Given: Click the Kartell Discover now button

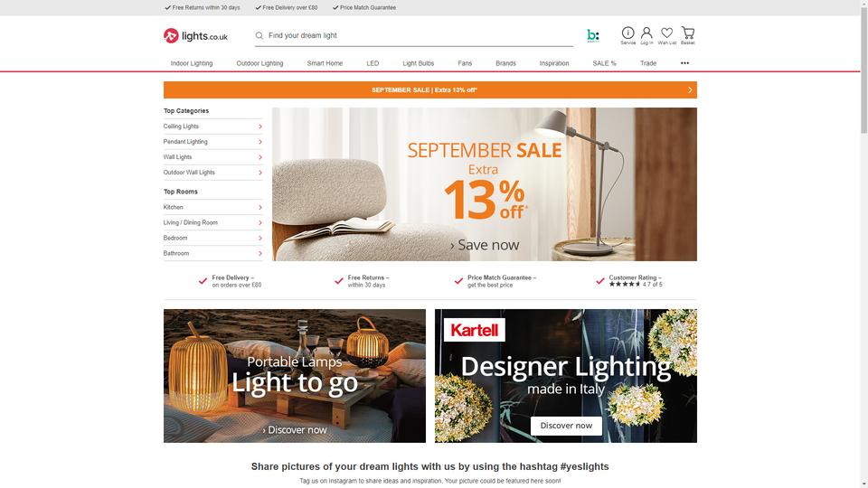Looking at the screenshot, I should pyautogui.click(x=566, y=426).
